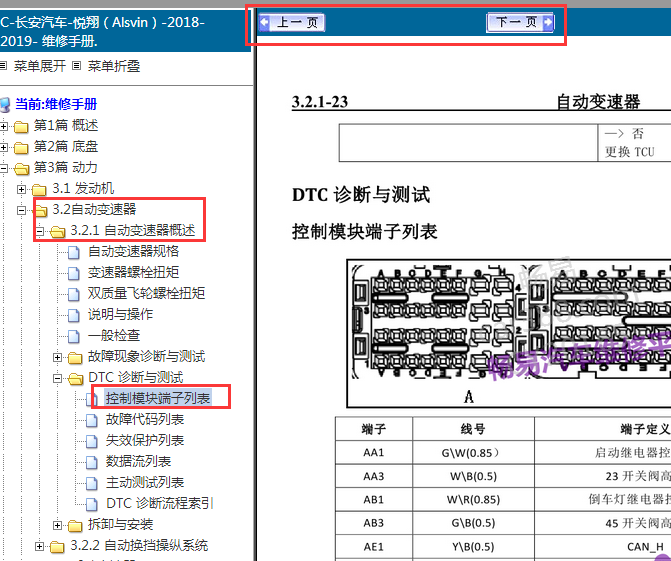The height and width of the screenshot is (561, 671).
Task: Expand the 拆卸与安装 node
Action: (x=57, y=525)
